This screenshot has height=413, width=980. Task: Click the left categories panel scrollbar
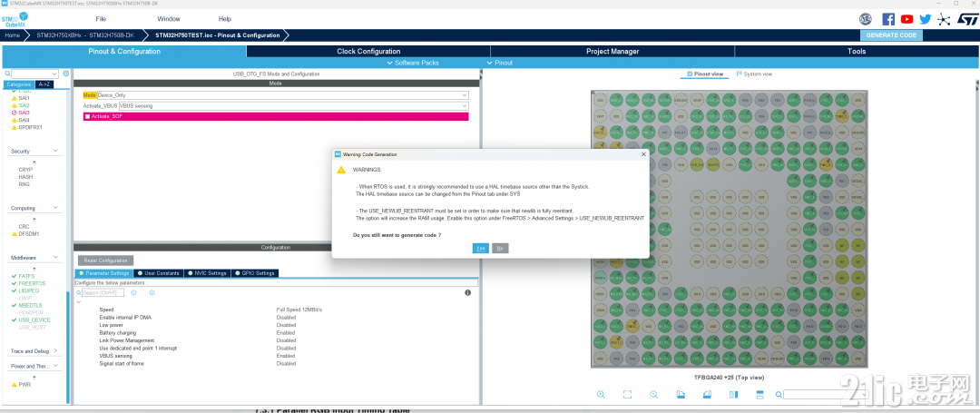(67, 347)
